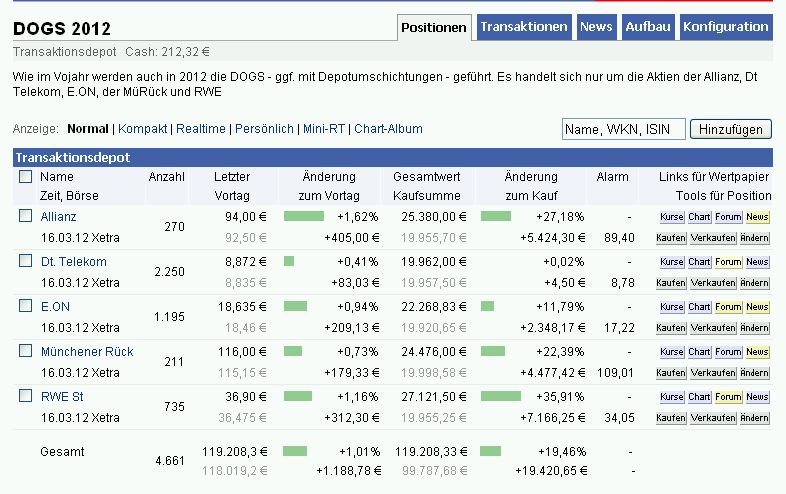
Task: Open the Konfiguration tab
Action: pyautogui.click(x=726, y=27)
